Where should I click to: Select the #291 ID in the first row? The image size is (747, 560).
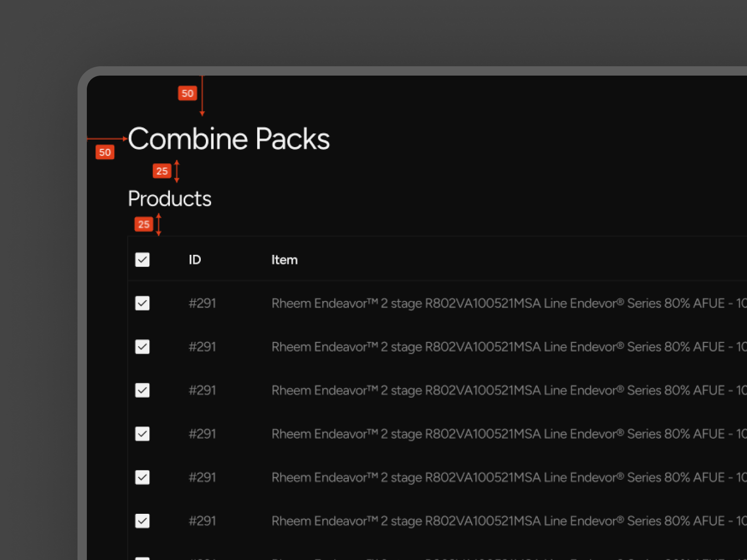[x=202, y=303]
